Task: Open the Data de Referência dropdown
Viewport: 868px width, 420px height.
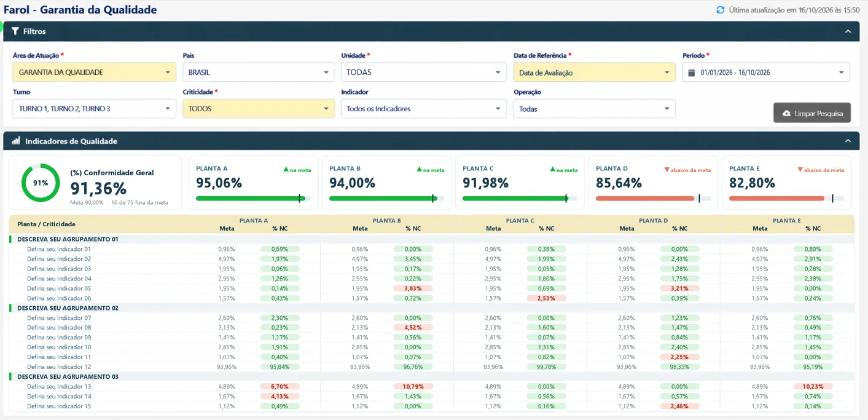Action: tap(595, 73)
